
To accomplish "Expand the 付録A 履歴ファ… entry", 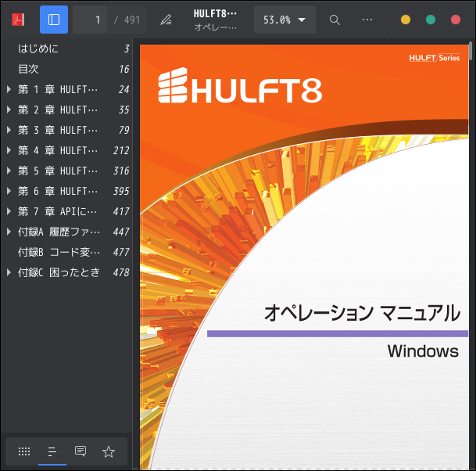I will pyautogui.click(x=9, y=232).
